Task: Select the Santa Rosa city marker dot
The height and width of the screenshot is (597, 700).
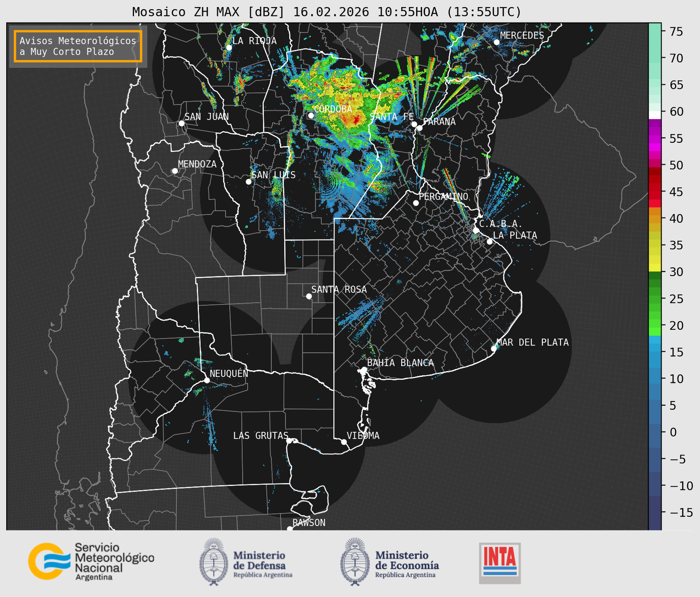Action: click(x=309, y=296)
